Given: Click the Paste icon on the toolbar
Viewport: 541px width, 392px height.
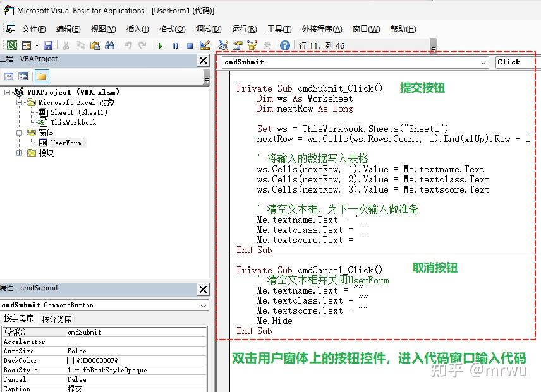Looking at the screenshot, I should [x=96, y=45].
